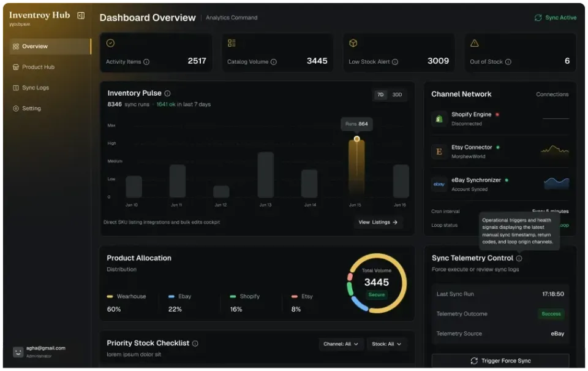Click the Analytics Command subtitle
The image size is (588, 371).
tap(232, 18)
